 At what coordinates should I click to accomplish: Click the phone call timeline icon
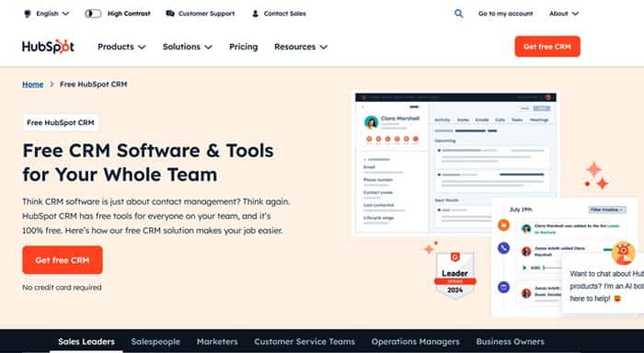tap(503, 248)
